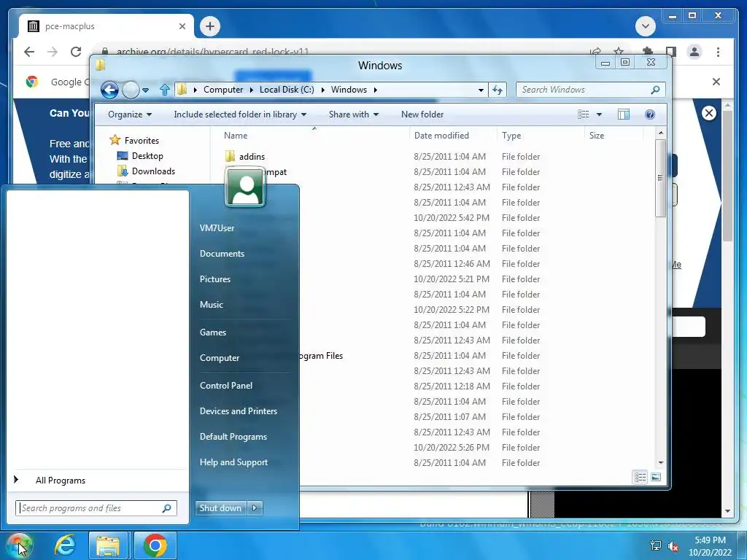Open Help and Support

(x=233, y=462)
